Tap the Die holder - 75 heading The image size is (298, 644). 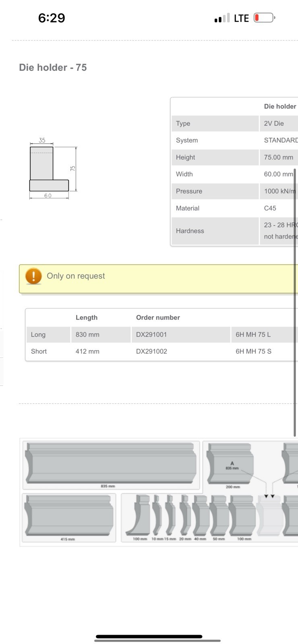53,67
